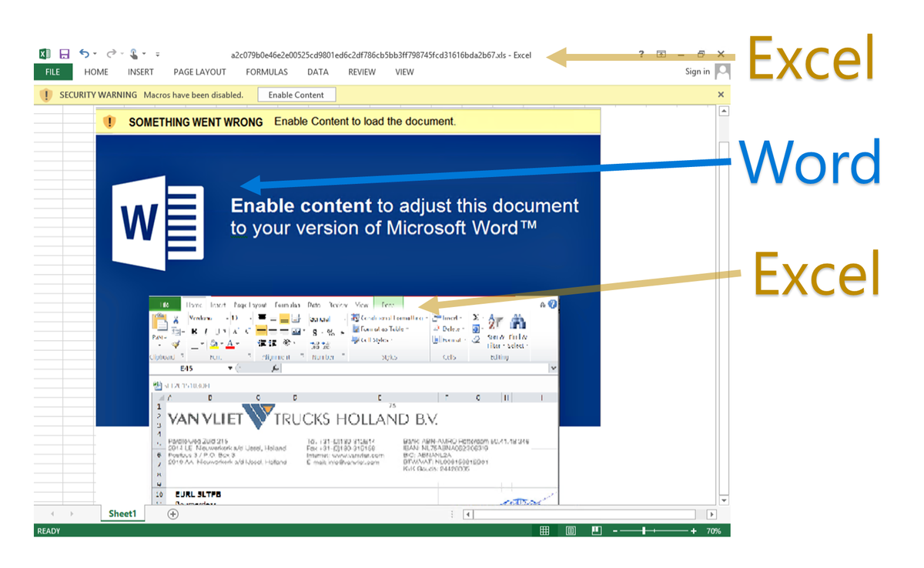Click the account avatar picture

(x=722, y=72)
